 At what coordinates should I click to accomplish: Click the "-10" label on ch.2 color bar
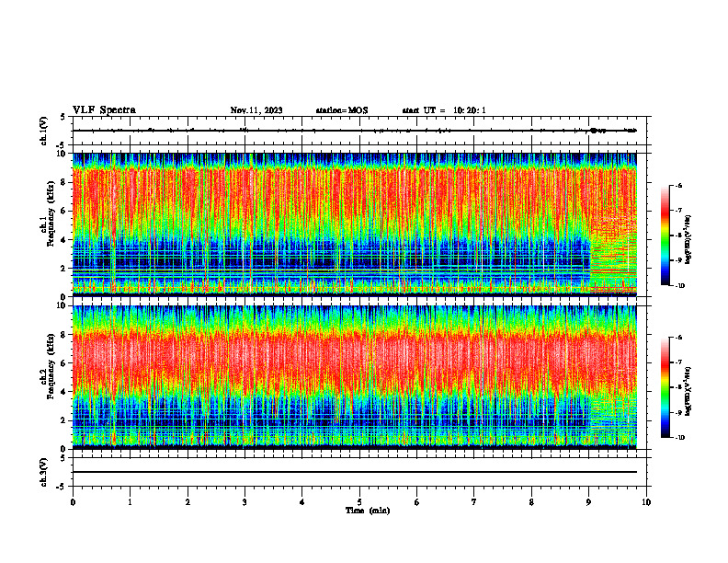coord(680,437)
